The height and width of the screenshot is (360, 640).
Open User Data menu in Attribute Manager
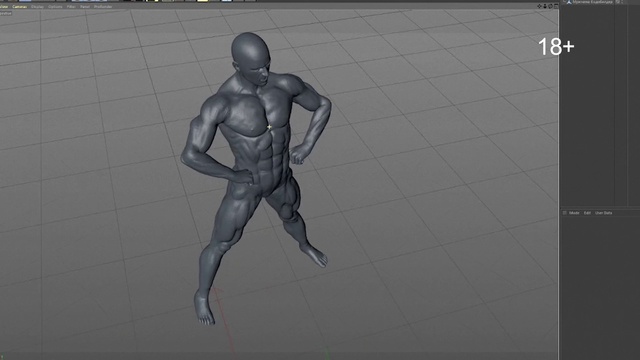[603, 213]
